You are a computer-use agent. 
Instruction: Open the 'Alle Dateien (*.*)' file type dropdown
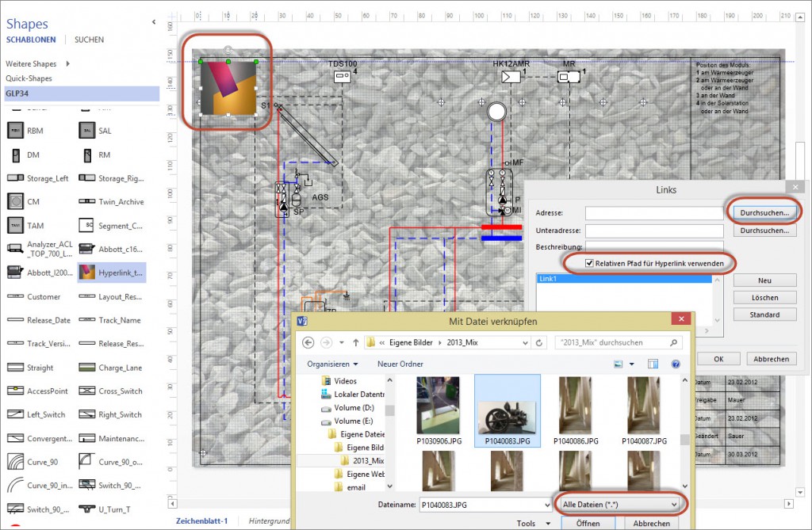(x=619, y=504)
